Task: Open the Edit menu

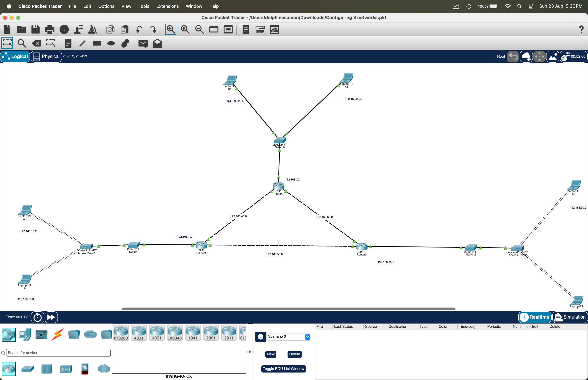Action: coord(87,6)
